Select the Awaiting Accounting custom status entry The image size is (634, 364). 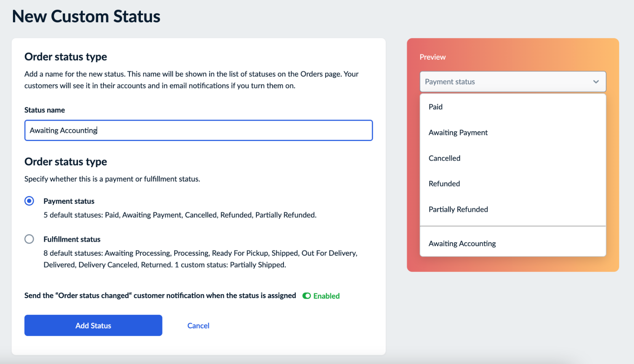[x=462, y=243]
